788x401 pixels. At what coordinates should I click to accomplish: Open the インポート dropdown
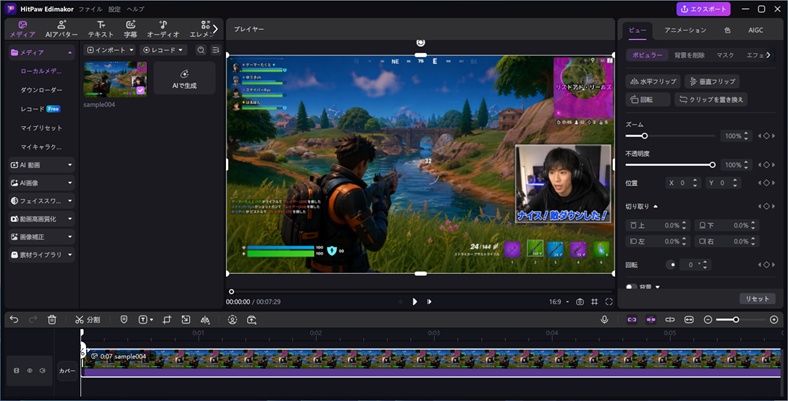pyautogui.click(x=110, y=50)
